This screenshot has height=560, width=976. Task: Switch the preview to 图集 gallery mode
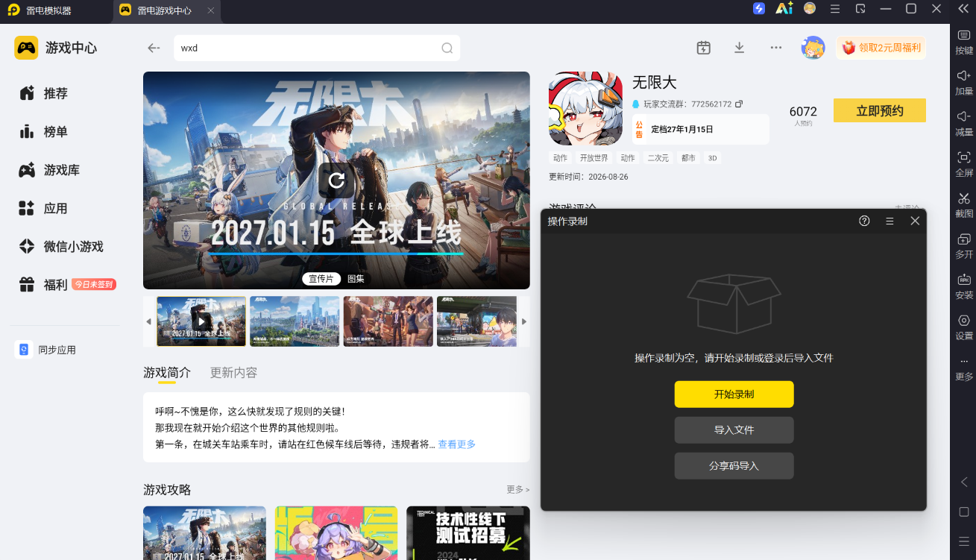[x=356, y=279]
